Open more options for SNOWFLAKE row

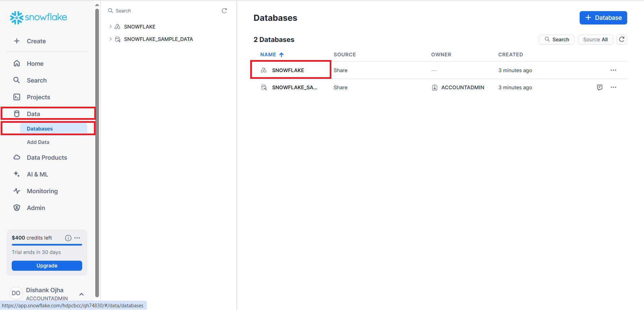point(613,70)
